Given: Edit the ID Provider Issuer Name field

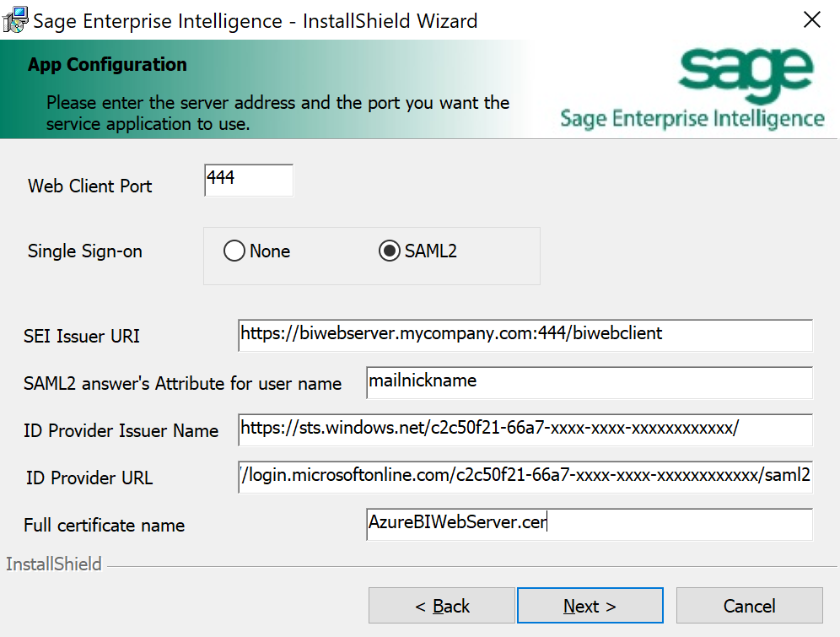Looking at the screenshot, I should (525, 429).
